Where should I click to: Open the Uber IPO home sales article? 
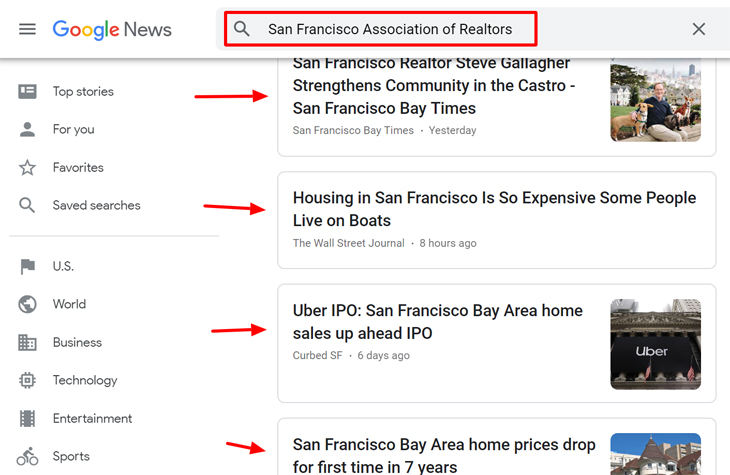click(x=438, y=322)
